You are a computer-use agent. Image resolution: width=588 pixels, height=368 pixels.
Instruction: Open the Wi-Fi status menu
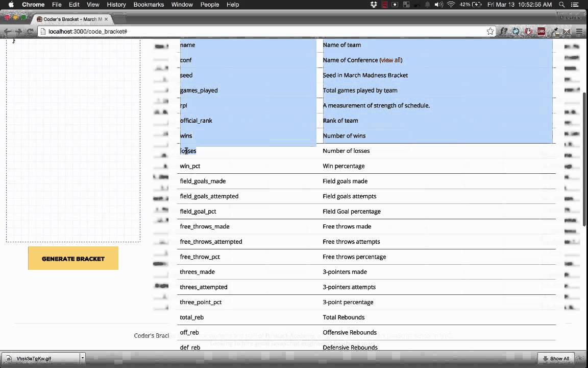tap(451, 5)
